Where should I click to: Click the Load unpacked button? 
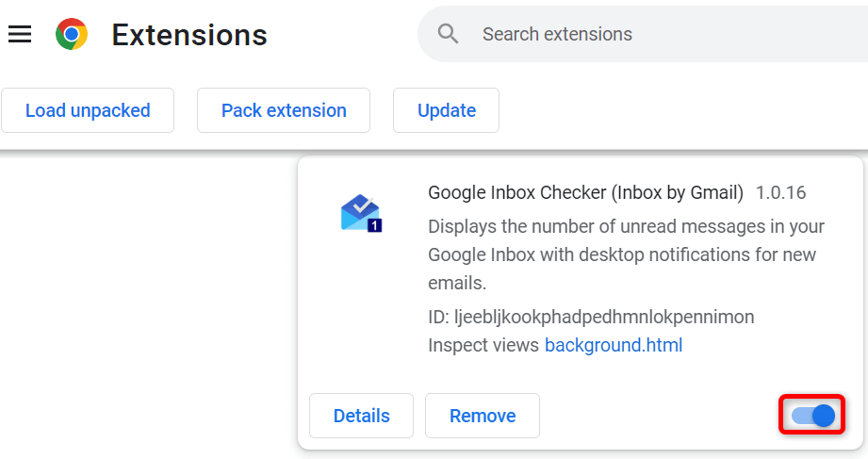tap(88, 110)
